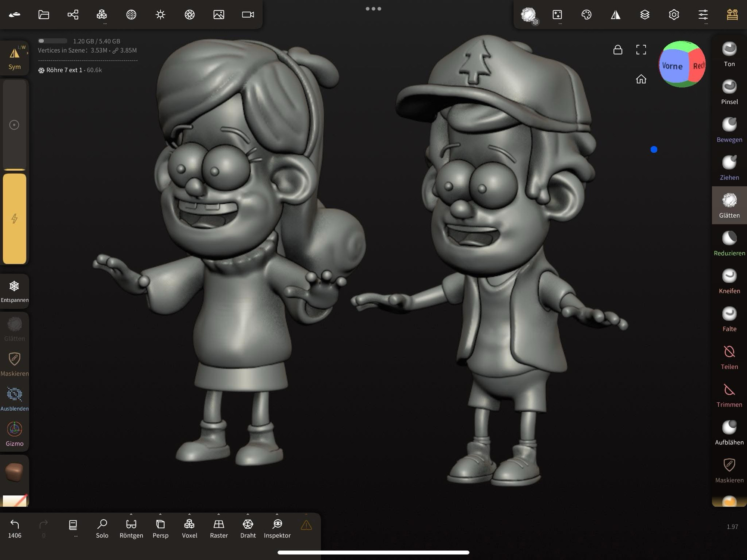Open the warning triangle indicator

pos(306,525)
